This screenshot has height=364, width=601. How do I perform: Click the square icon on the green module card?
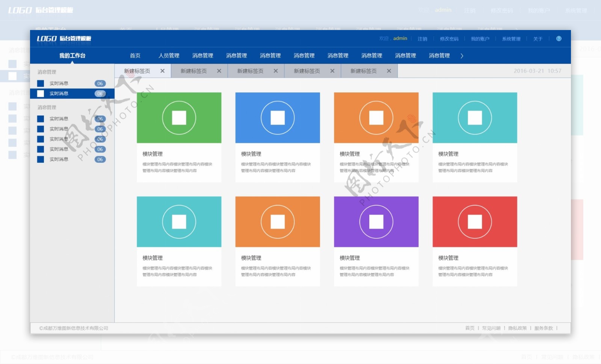179,118
